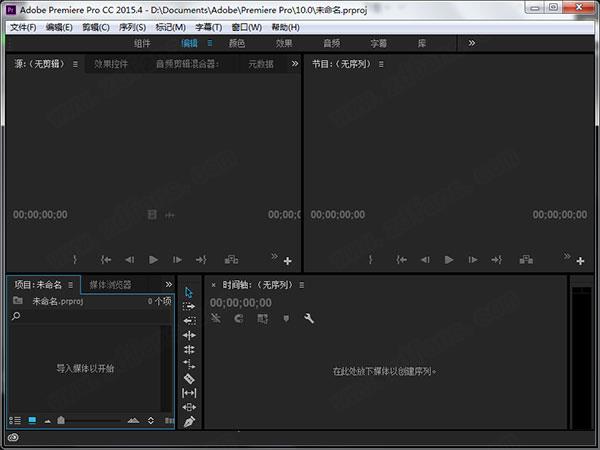The height and width of the screenshot is (450, 600).
Task: Show more Source monitor buttons chevron
Action: pos(274,256)
